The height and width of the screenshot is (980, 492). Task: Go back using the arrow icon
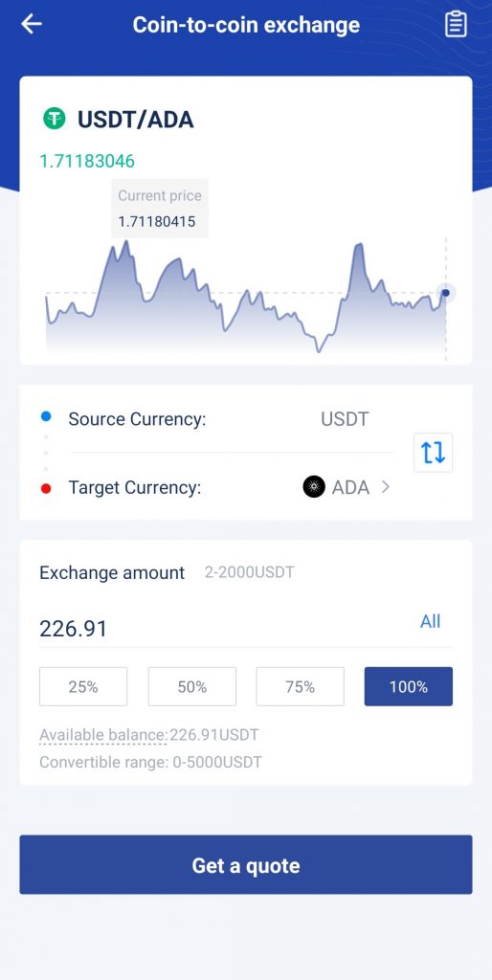click(x=32, y=24)
